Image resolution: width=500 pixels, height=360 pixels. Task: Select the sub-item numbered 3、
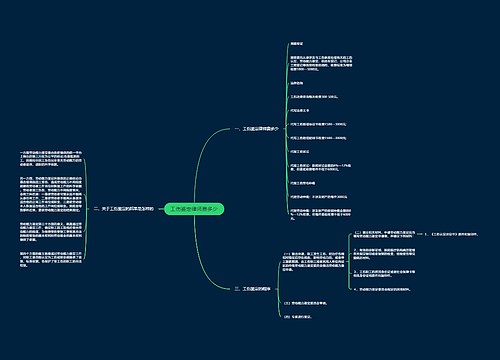click(x=384, y=274)
